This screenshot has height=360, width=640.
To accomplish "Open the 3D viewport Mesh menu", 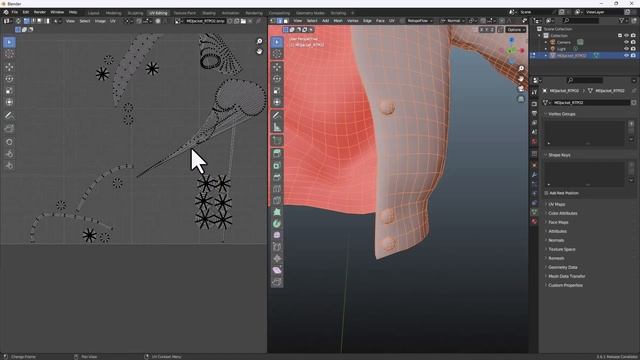I will [338, 21].
